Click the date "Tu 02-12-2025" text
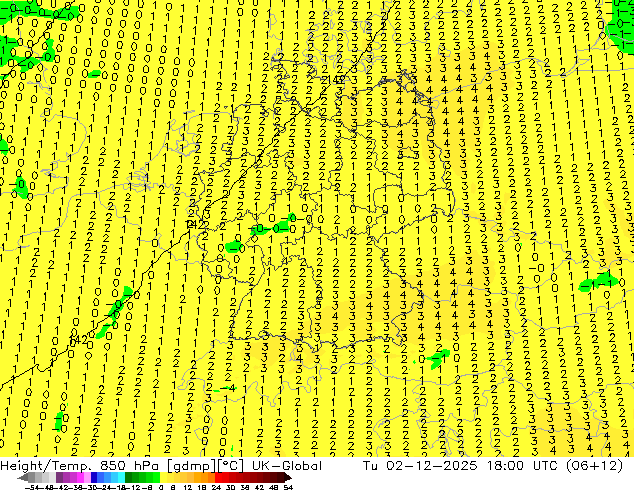Viewport: 634px width, 490px height. click(x=420, y=466)
